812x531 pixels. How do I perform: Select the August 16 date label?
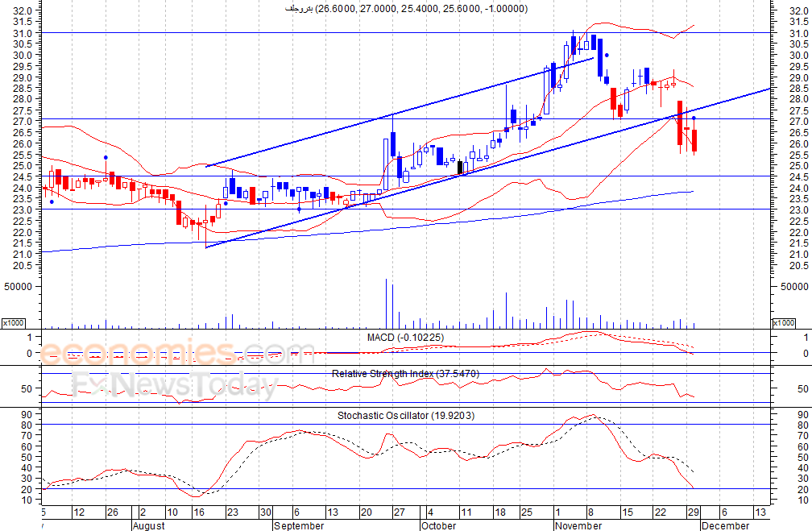(198, 512)
